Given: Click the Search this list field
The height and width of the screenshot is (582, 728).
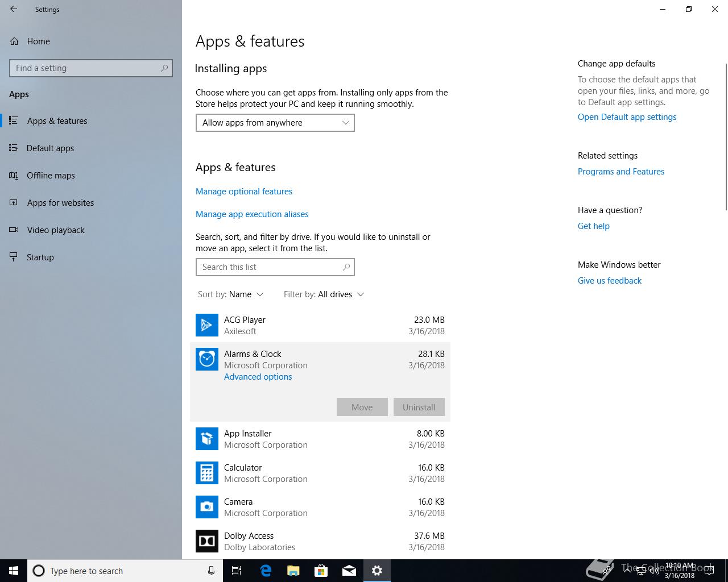Looking at the screenshot, I should pyautogui.click(x=275, y=267).
